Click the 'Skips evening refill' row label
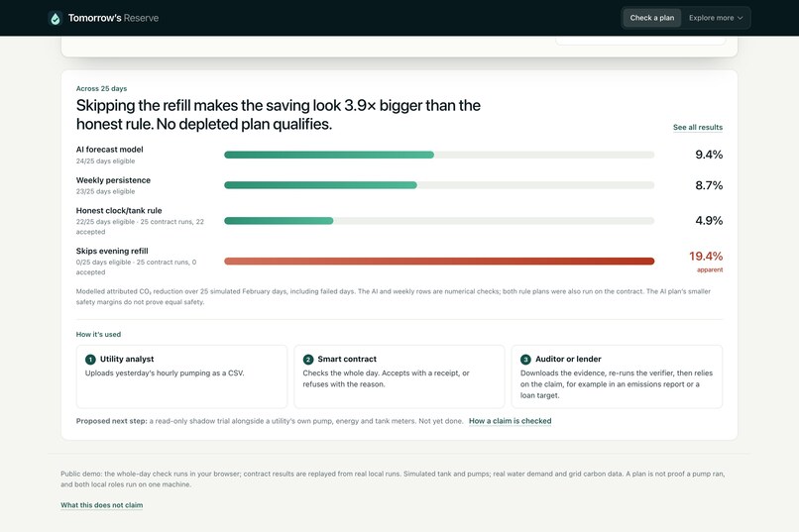 click(x=112, y=251)
